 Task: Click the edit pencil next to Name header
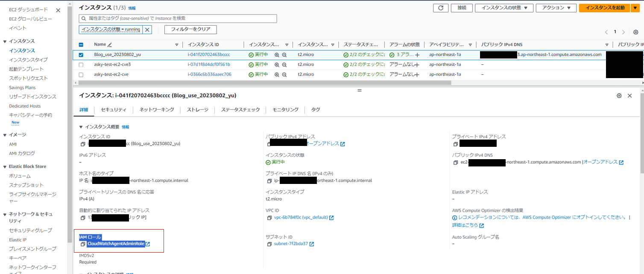[110, 44]
